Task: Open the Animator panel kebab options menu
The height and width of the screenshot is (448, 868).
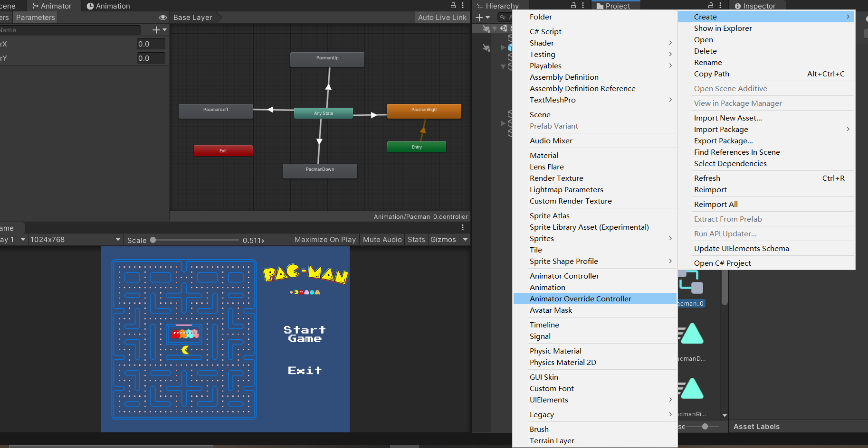Action: pos(463,5)
